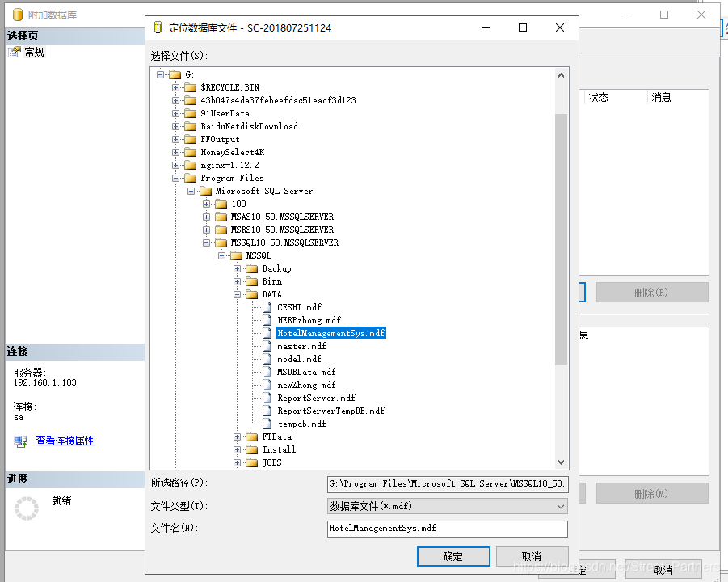Maximize the 定位数据库文件 dialog
The height and width of the screenshot is (582, 728).
coord(523,27)
